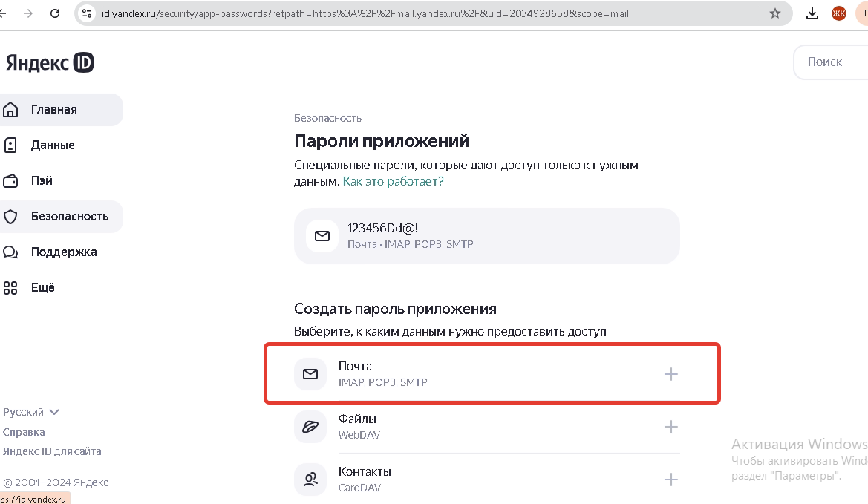
Task: Open site information icon in address bar
Action: [87, 13]
